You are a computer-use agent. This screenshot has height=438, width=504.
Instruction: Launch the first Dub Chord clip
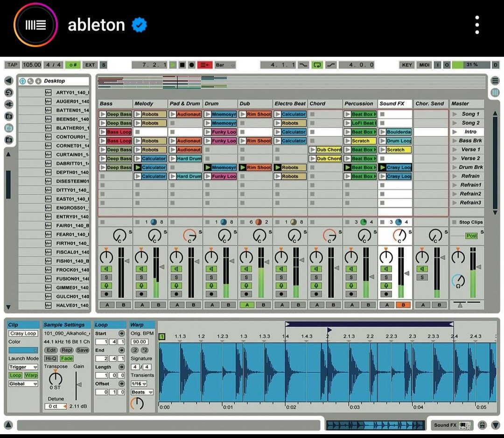pos(313,150)
